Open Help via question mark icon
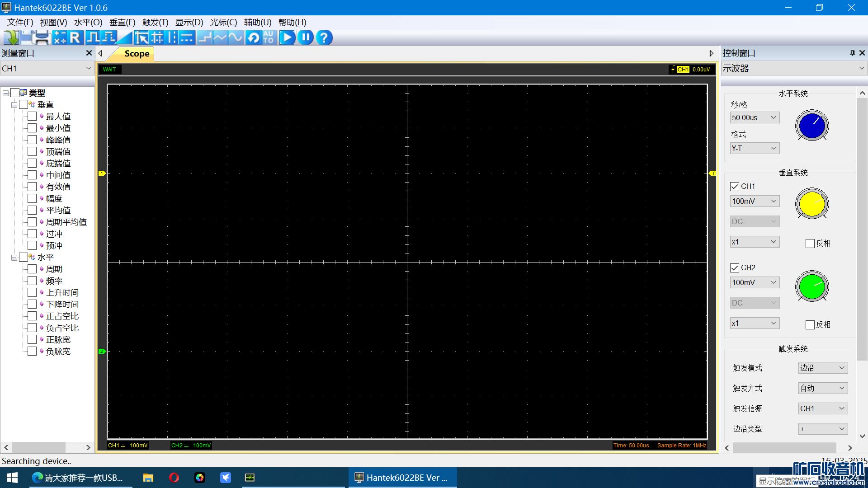 point(324,38)
